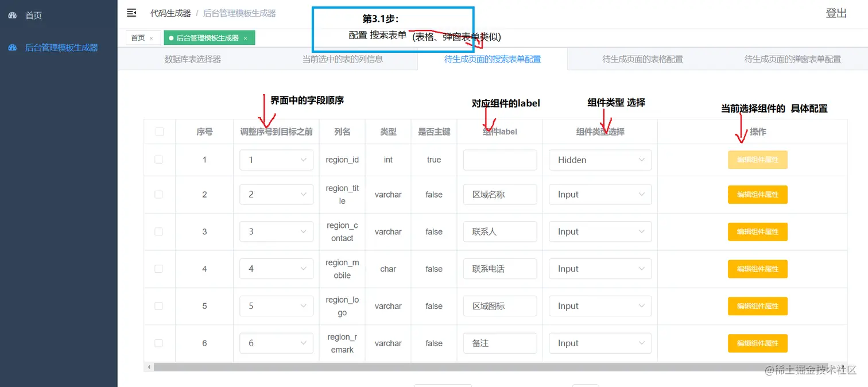Click the 组件label input containing 联系人
This screenshot has height=387, width=868.
tap(499, 231)
